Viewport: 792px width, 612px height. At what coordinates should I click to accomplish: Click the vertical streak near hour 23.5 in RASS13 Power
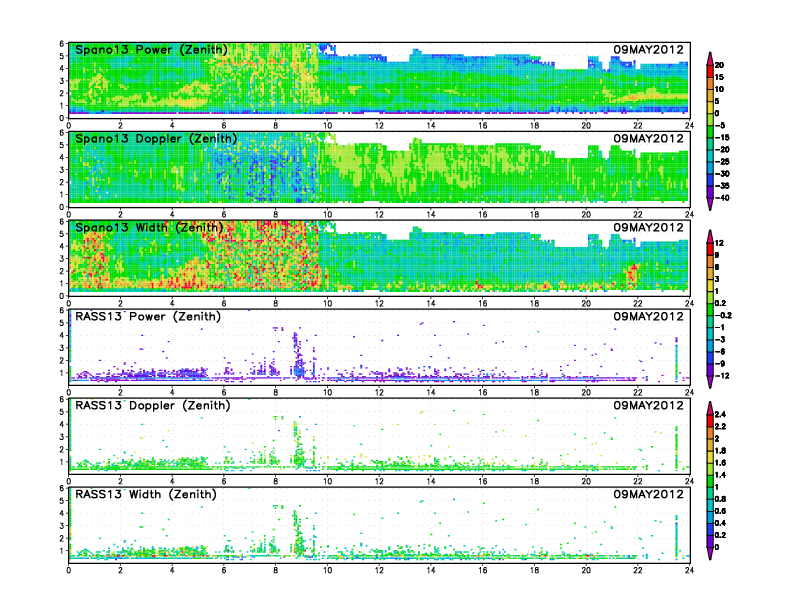[x=676, y=359]
